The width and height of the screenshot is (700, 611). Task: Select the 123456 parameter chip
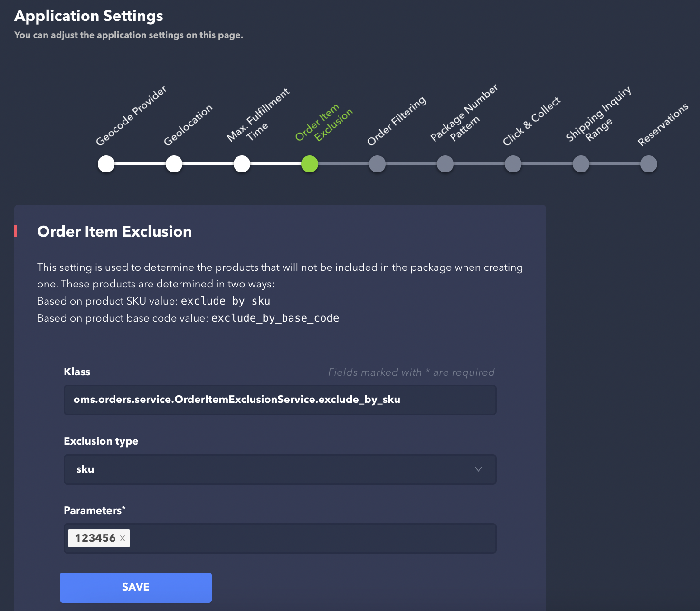[95, 538]
